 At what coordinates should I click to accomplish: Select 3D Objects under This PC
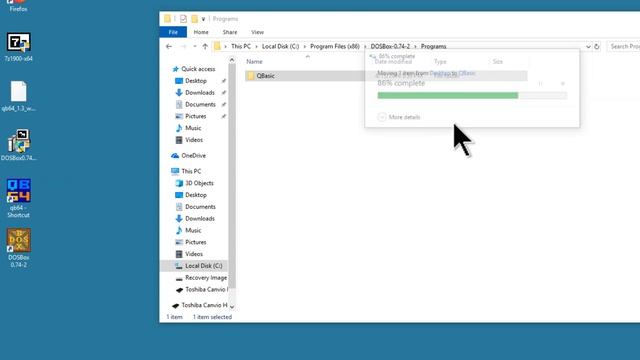[199, 183]
